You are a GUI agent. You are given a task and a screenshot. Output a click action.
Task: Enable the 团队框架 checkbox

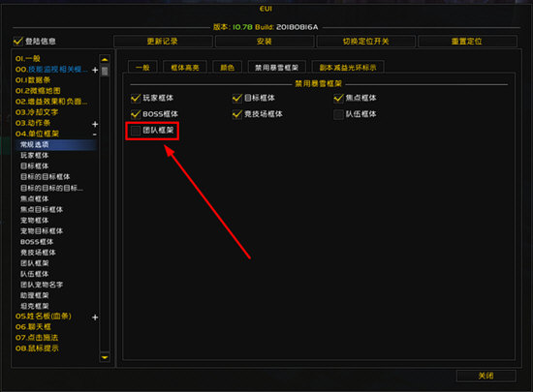coord(136,131)
